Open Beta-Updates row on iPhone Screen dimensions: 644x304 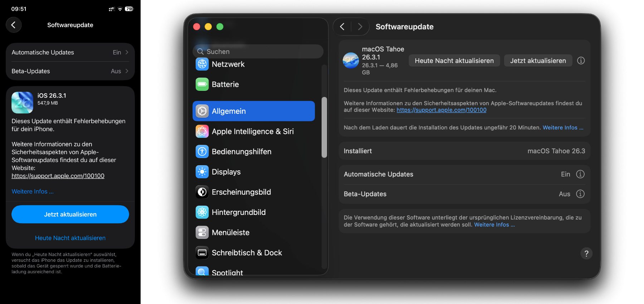[x=70, y=71]
